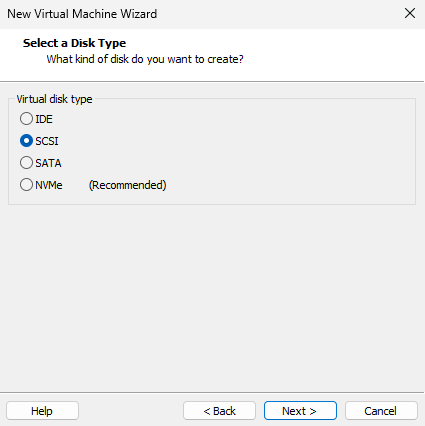Proceed with the Next button
The width and height of the screenshot is (425, 426).
pyautogui.click(x=300, y=411)
